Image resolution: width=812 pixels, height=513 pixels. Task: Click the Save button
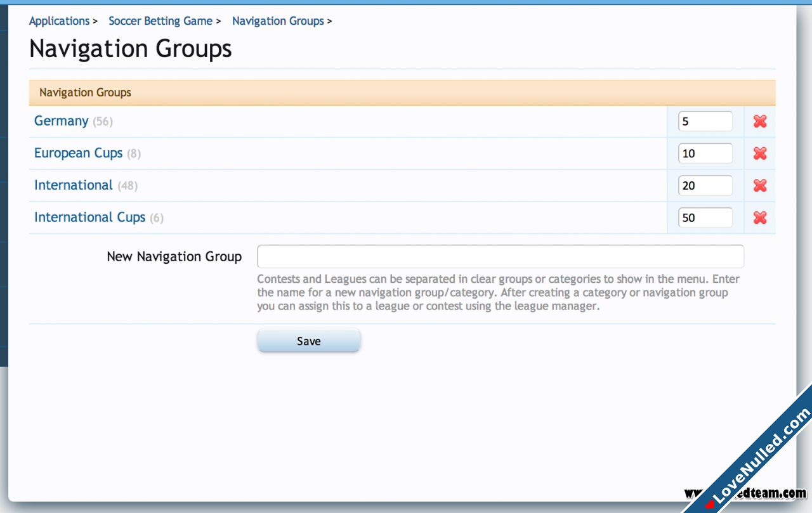tap(309, 341)
